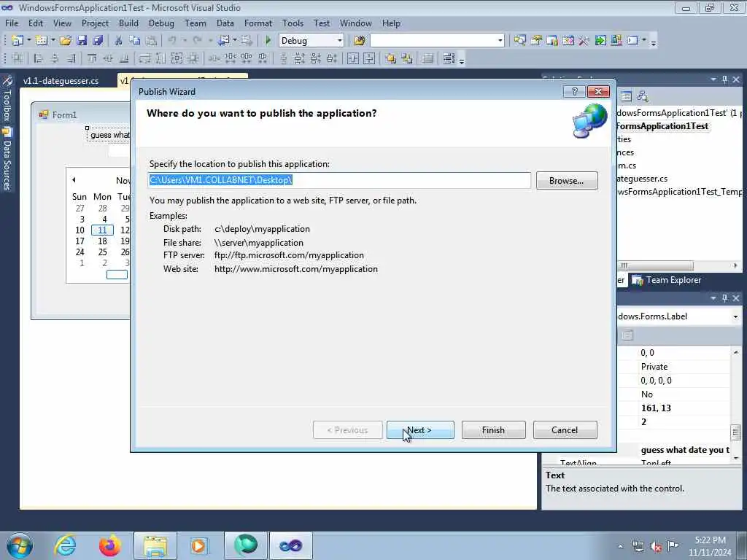The height and width of the screenshot is (560, 747).
Task: Open Solution Explorer window position dropdown arrow
Action: 713,79
